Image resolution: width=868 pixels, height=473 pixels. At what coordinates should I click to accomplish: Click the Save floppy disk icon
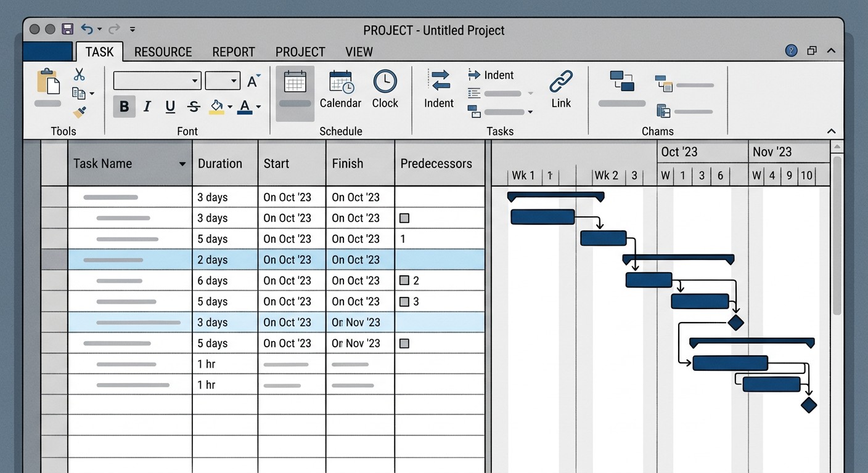[x=68, y=29]
